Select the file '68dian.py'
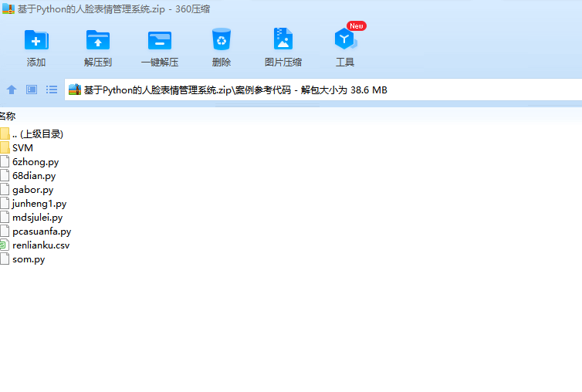 34,176
